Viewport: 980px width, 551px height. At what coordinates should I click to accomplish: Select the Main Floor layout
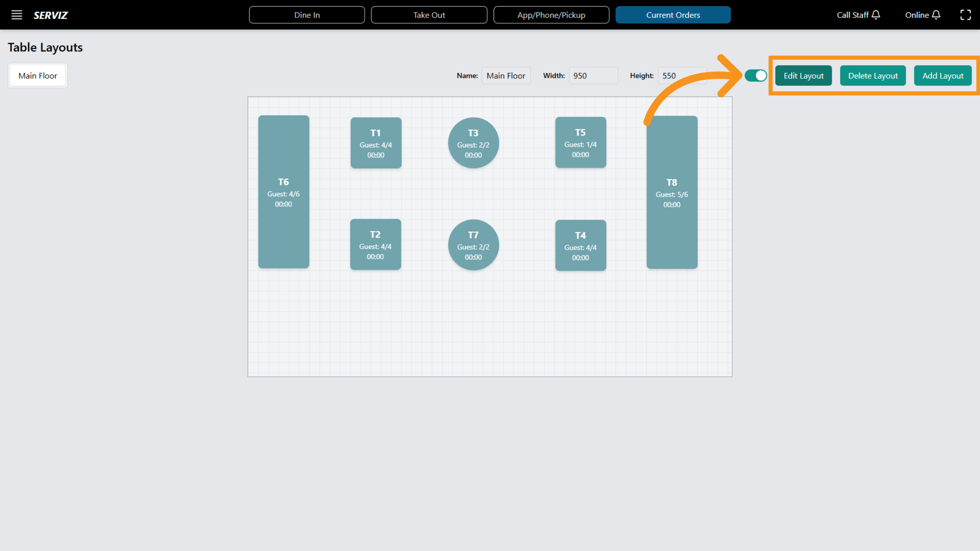(x=38, y=75)
